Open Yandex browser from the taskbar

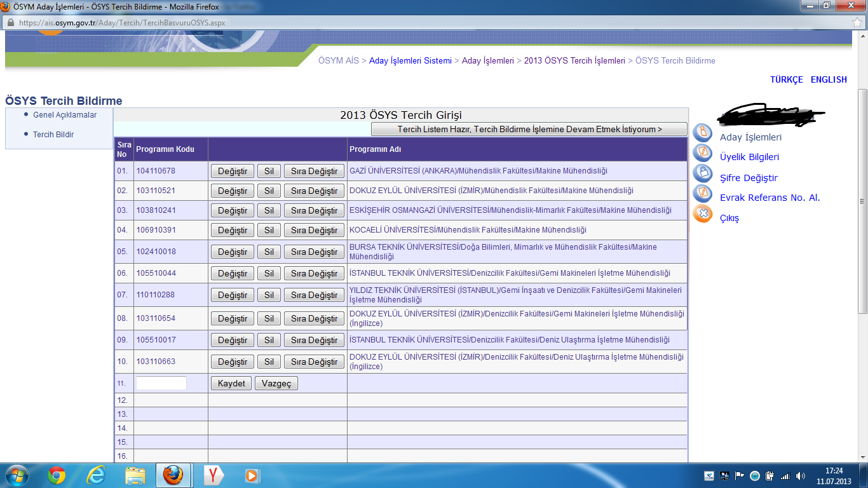[x=214, y=475]
